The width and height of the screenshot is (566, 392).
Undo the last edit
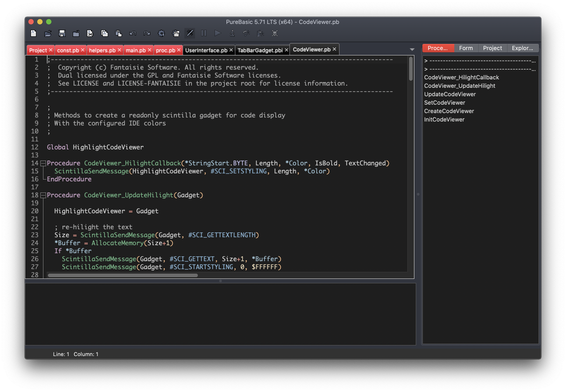pos(133,33)
